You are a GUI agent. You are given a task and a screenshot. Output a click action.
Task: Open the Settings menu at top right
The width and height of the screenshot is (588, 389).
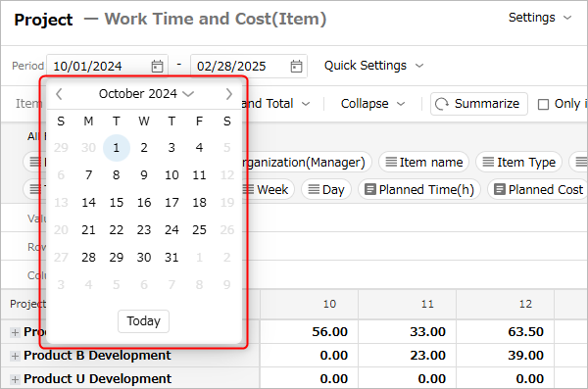coord(540,18)
